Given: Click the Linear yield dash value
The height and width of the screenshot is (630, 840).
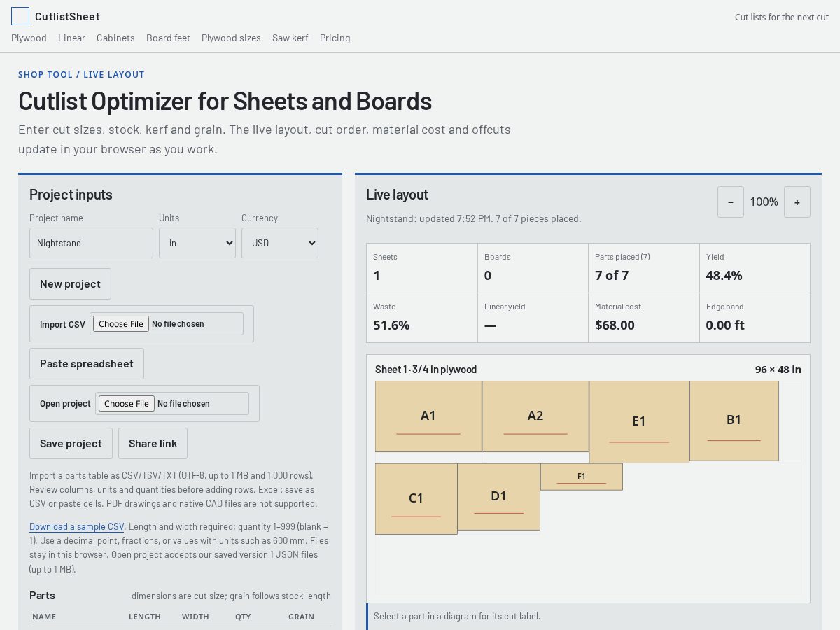Looking at the screenshot, I should point(490,325).
